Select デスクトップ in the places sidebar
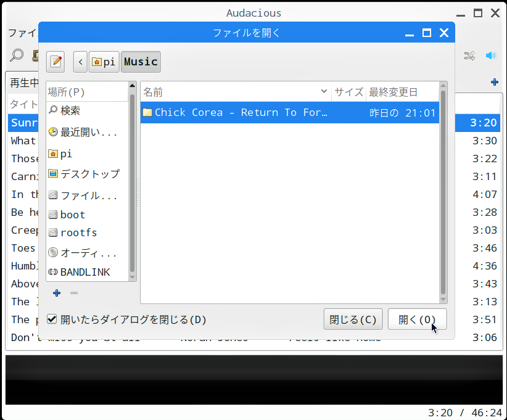The width and height of the screenshot is (507, 420). (x=88, y=174)
